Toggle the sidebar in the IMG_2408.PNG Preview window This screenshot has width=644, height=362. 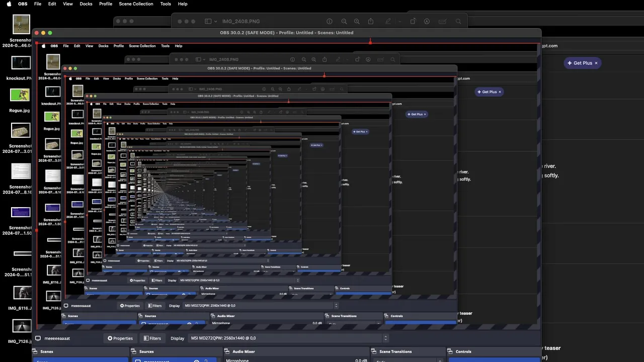tap(208, 22)
